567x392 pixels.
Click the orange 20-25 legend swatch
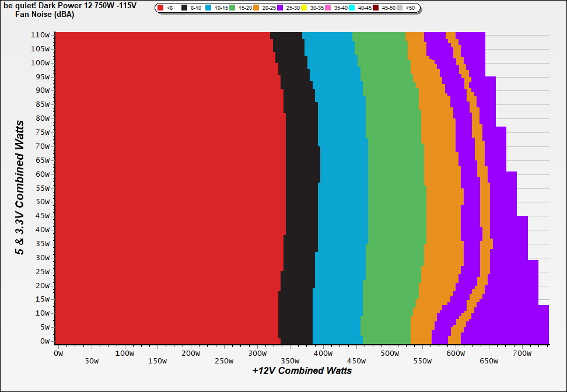pos(256,8)
